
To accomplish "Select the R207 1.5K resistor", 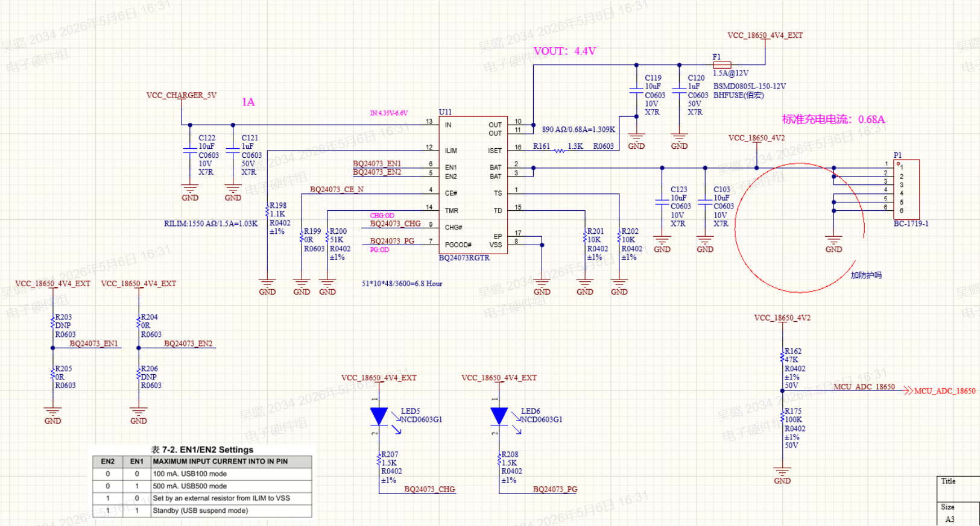I will tap(379, 460).
